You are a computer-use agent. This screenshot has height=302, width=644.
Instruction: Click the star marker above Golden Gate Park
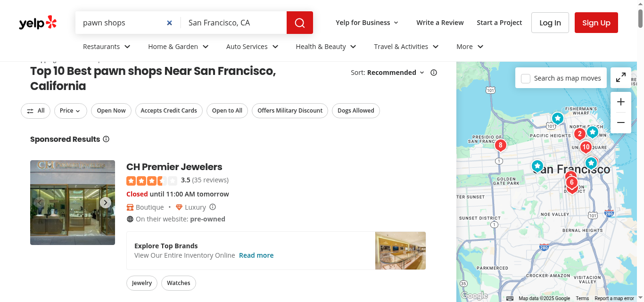tap(537, 166)
